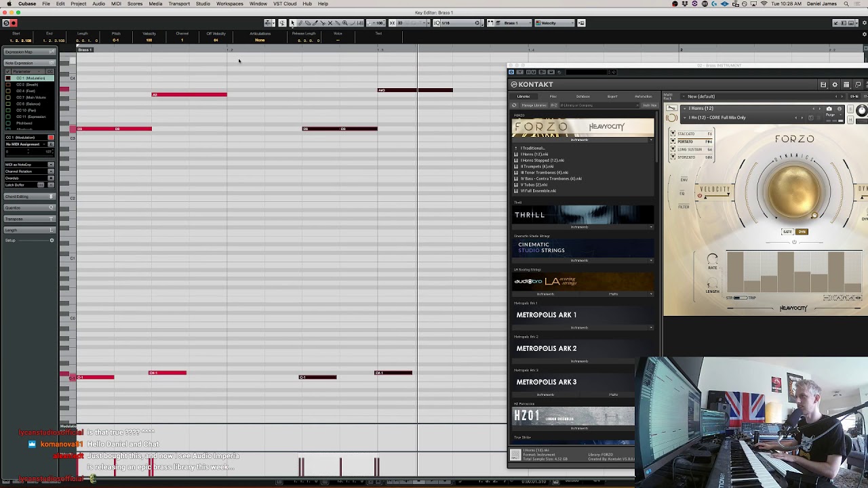Screen dimensions: 868x488
Task: Click the Library or Company search field
Action: pos(599,105)
